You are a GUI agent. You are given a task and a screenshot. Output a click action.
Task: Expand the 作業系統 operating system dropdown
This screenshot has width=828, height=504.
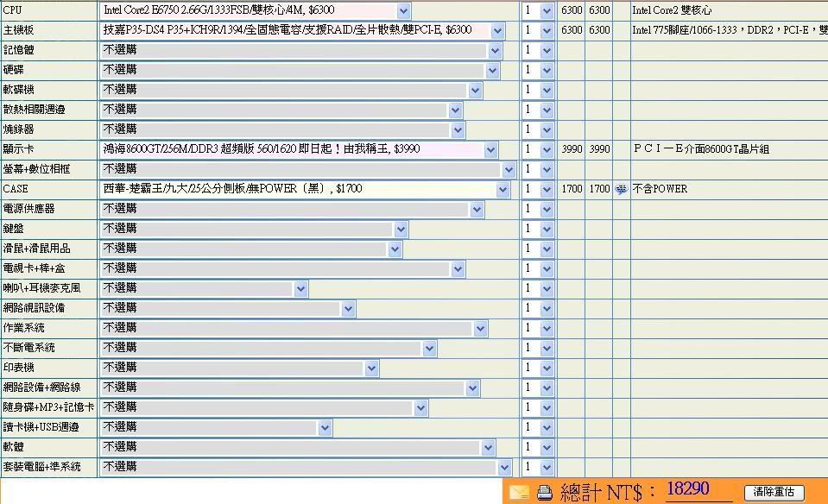(x=294, y=328)
